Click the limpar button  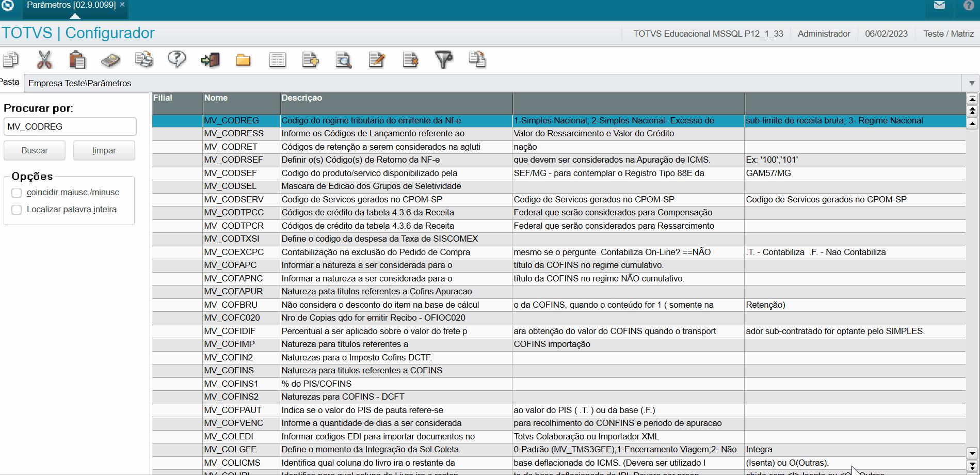104,150
